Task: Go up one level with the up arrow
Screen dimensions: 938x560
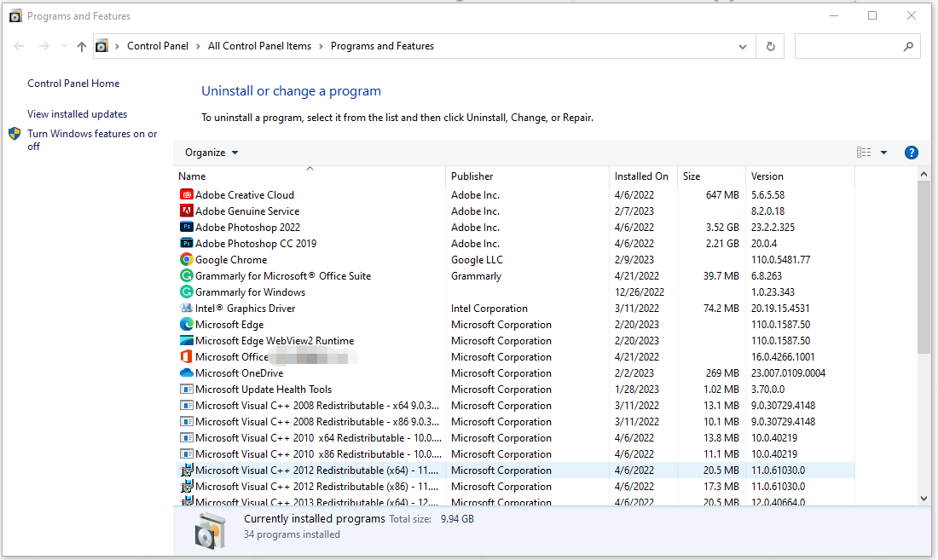Action: pyautogui.click(x=82, y=46)
